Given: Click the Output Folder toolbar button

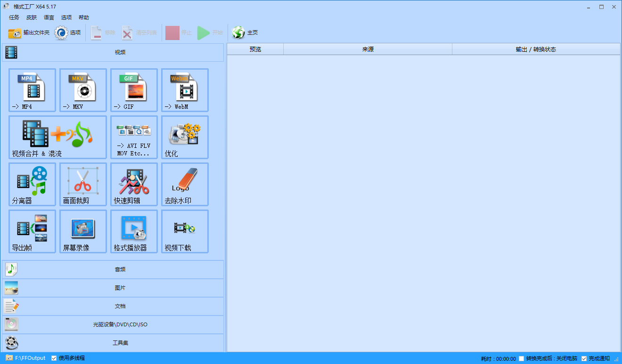Looking at the screenshot, I should [29, 33].
